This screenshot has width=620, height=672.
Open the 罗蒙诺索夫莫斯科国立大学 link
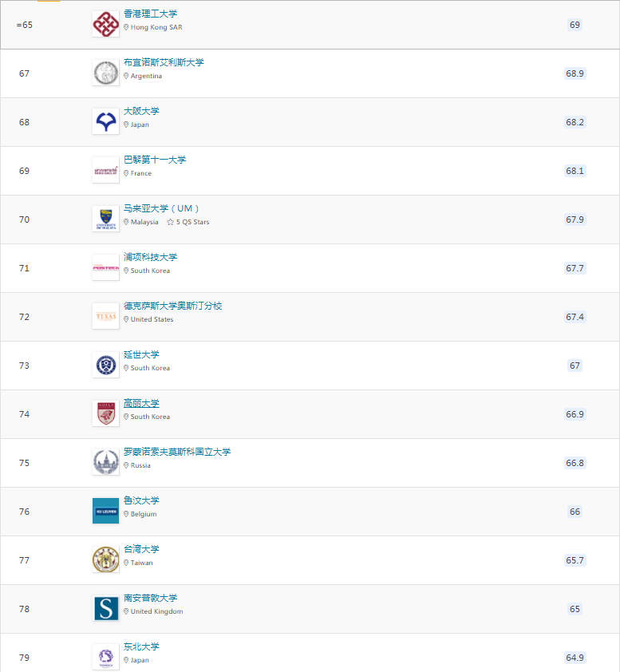pos(177,452)
